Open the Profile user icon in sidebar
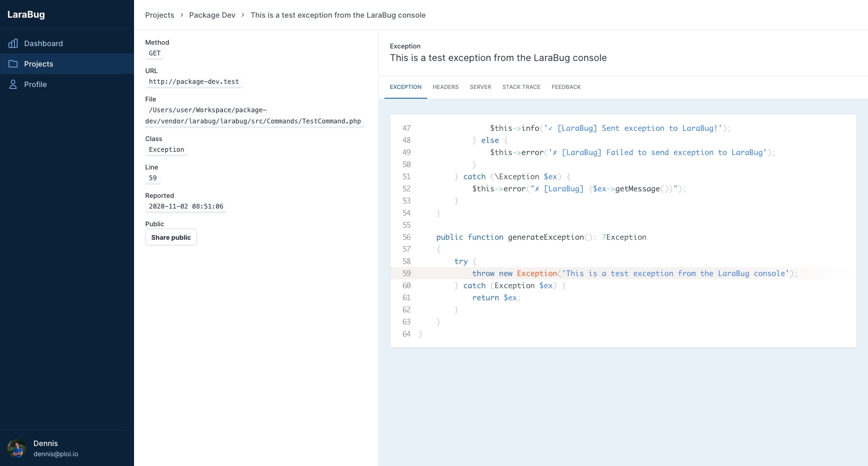The height and width of the screenshot is (466, 868). click(x=13, y=84)
